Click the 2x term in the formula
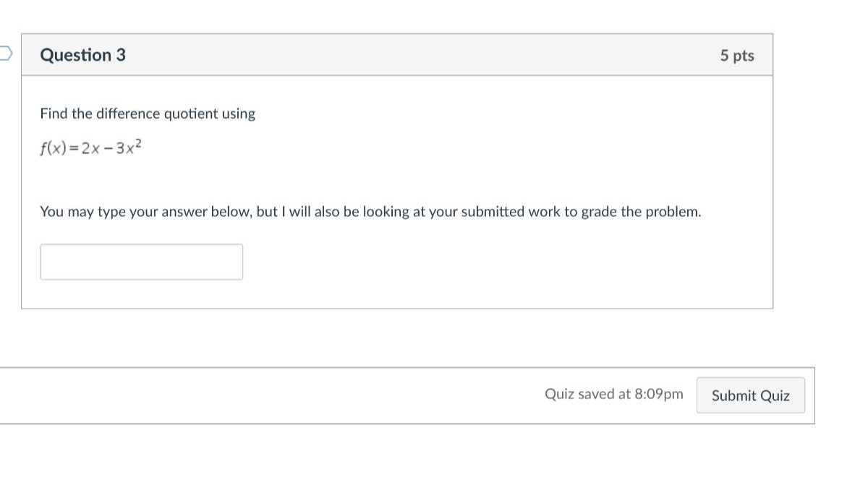Image resolution: width=868 pixels, height=485 pixels. 90,148
